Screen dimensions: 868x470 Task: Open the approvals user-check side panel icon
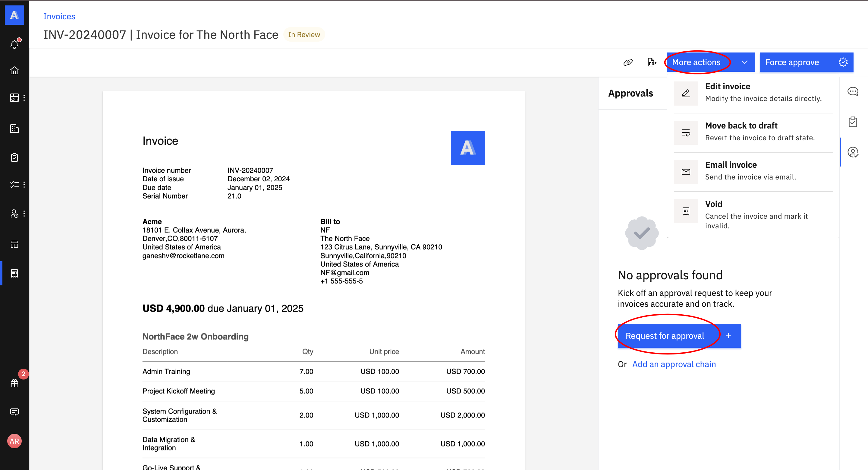pos(853,152)
